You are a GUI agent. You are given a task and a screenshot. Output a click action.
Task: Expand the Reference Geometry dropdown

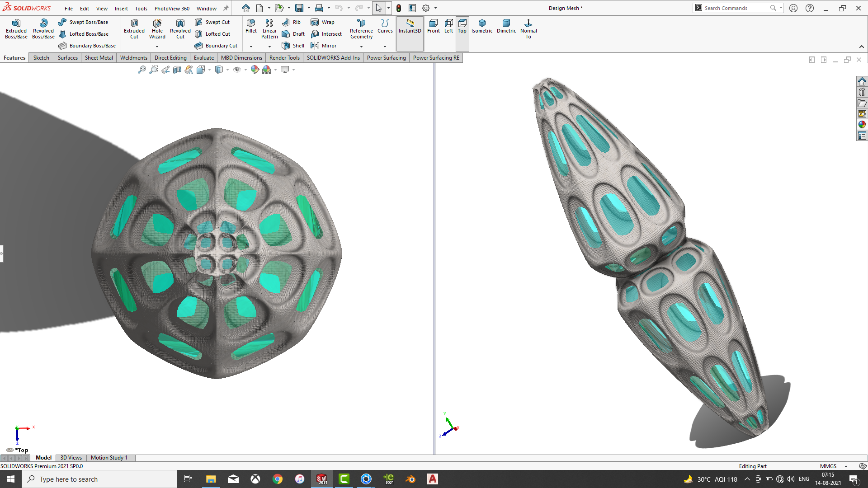pos(361,47)
